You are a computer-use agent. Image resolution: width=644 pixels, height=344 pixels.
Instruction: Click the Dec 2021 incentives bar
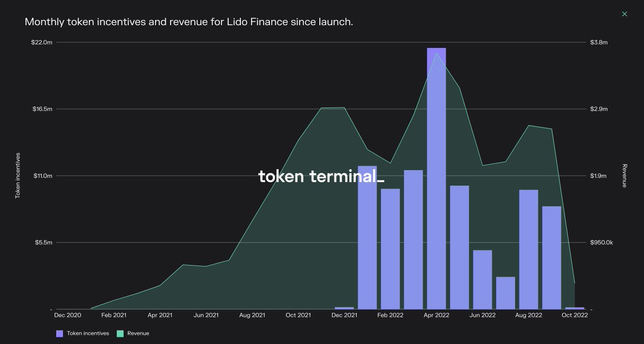coord(343,308)
